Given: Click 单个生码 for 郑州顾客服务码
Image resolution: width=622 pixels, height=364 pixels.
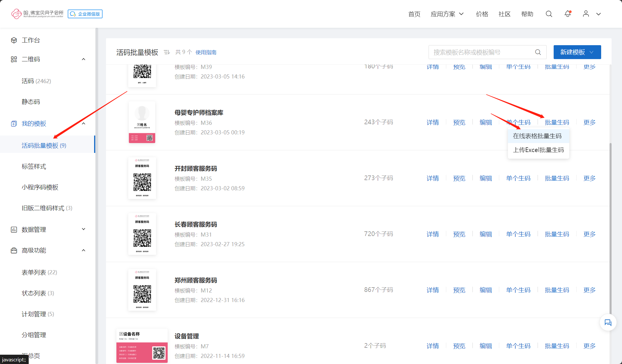Looking at the screenshot, I should tap(518, 290).
